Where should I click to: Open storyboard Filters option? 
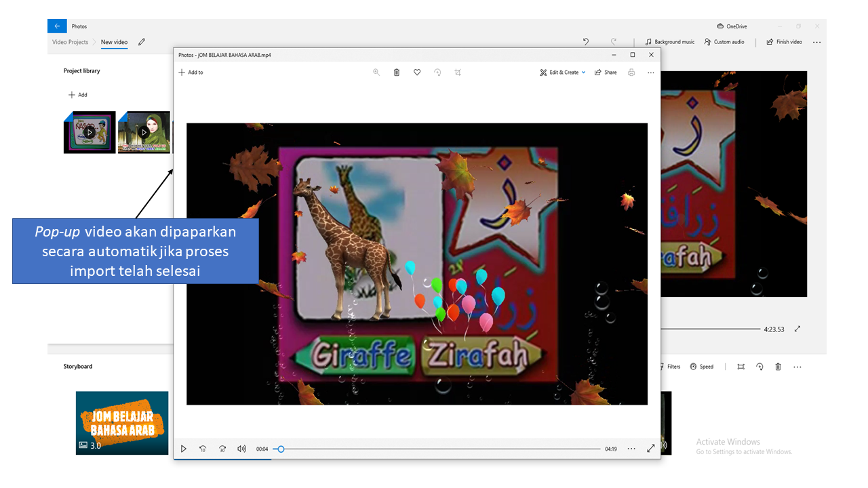click(670, 367)
